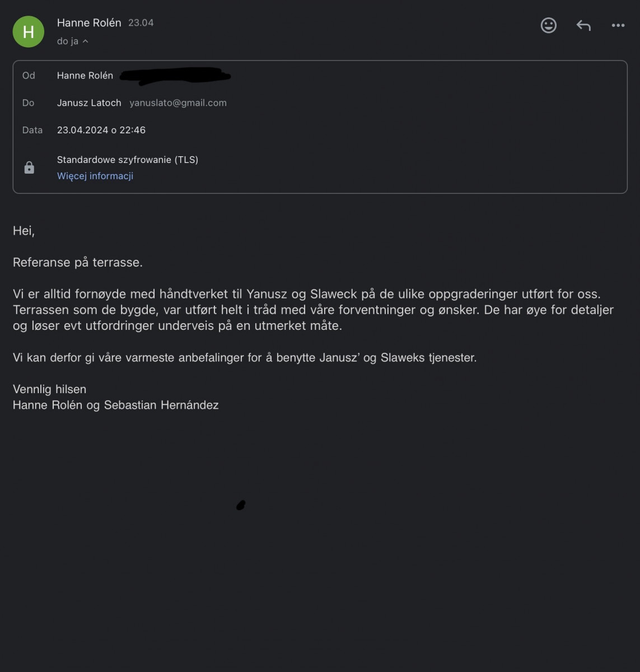640x672 pixels.
Task: Reply using the arrow icon
Action: pyautogui.click(x=583, y=25)
